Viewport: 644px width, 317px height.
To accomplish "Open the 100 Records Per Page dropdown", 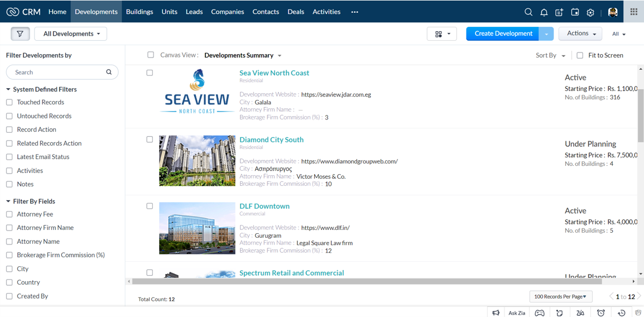I will 560,296.
